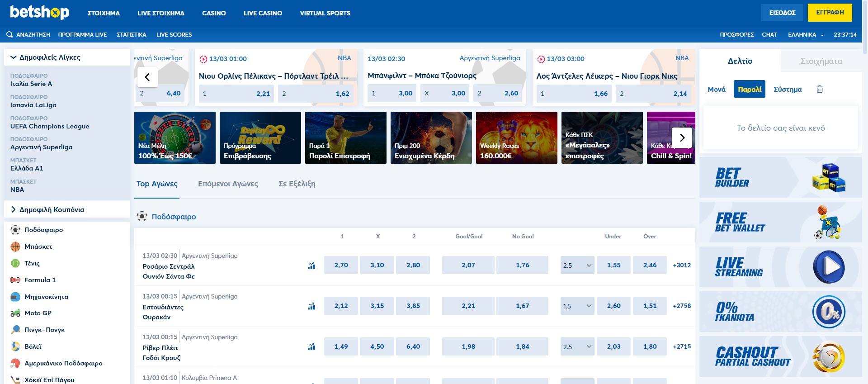This screenshot has height=384, width=868.
Task: Pick odds 6,40 for Γοδόι Κρουζ win
Action: pyautogui.click(x=413, y=346)
